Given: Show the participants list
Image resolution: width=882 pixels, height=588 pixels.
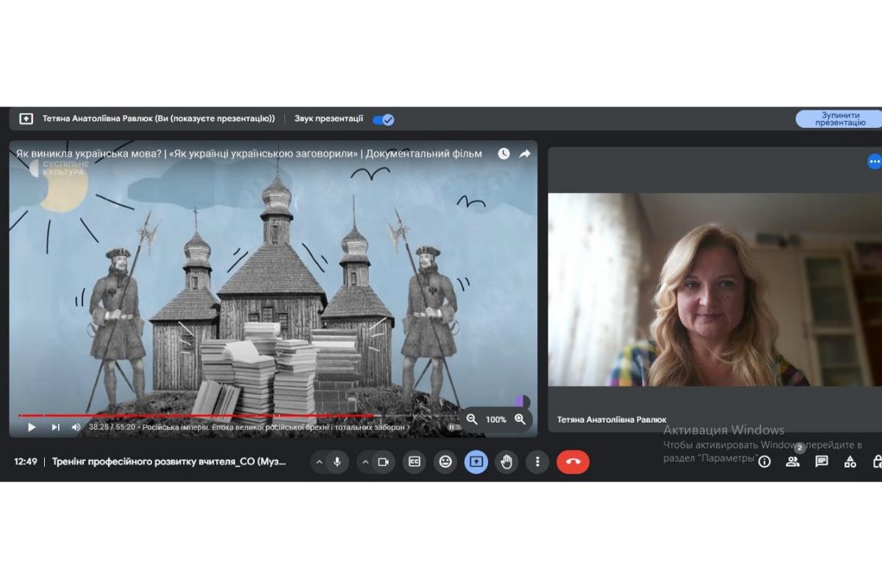Looking at the screenshot, I should pyautogui.click(x=792, y=462).
